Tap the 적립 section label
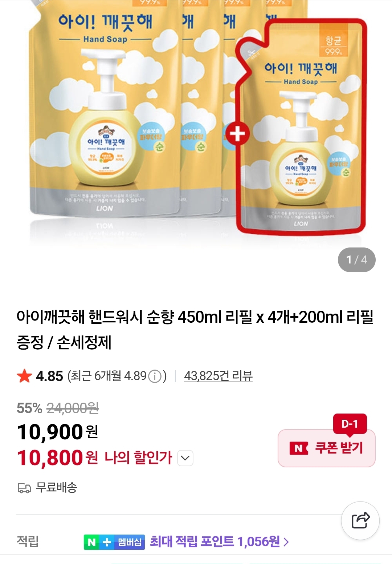Image resolution: width=392 pixels, height=564 pixels. 28,541
